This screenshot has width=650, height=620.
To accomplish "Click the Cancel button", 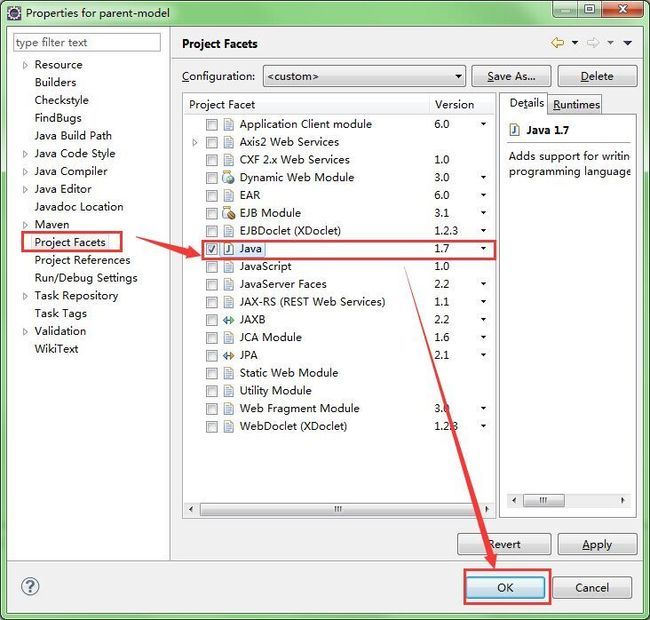I will click(x=592, y=587).
